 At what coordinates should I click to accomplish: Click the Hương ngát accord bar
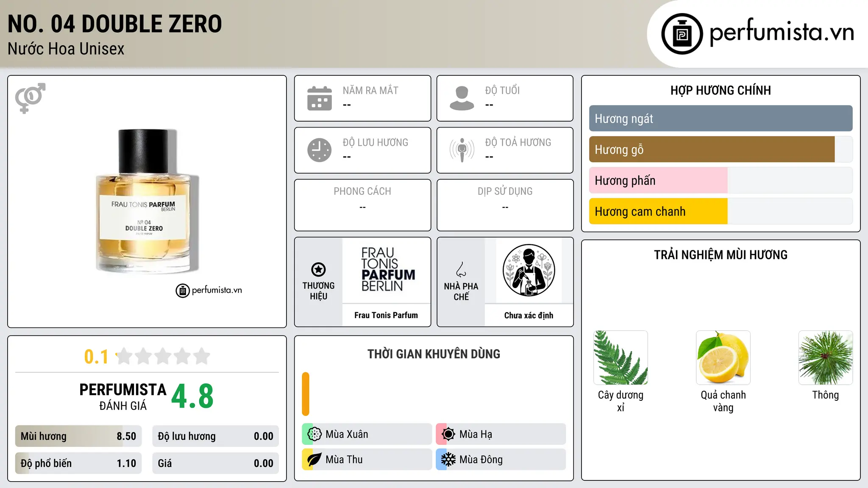(x=721, y=119)
